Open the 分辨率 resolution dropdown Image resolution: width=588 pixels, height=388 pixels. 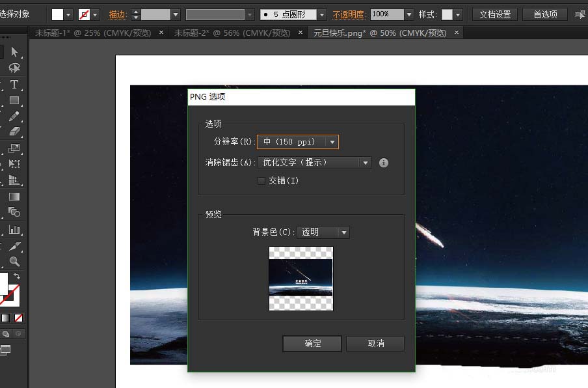pos(332,141)
